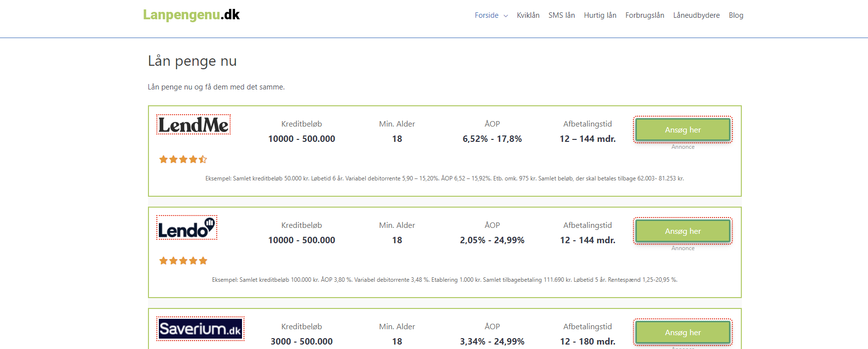Go to the Kviklån page
The width and height of the screenshot is (868, 349).
[528, 15]
